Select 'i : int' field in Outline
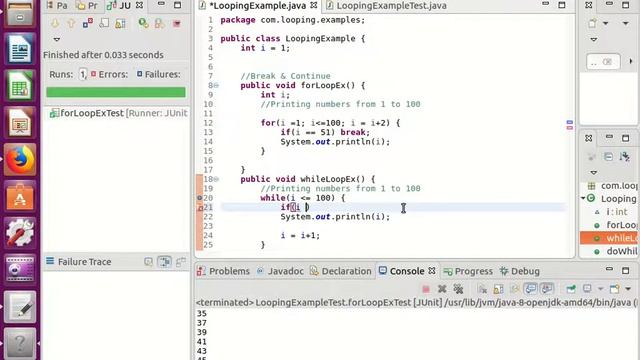Image resolution: width=640 pixels, height=360 pixels. click(611, 212)
